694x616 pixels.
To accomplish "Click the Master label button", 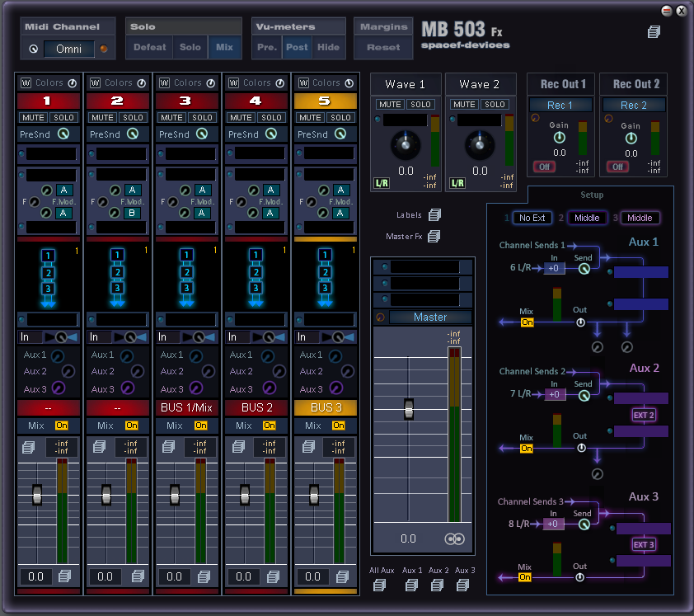I will (430, 317).
